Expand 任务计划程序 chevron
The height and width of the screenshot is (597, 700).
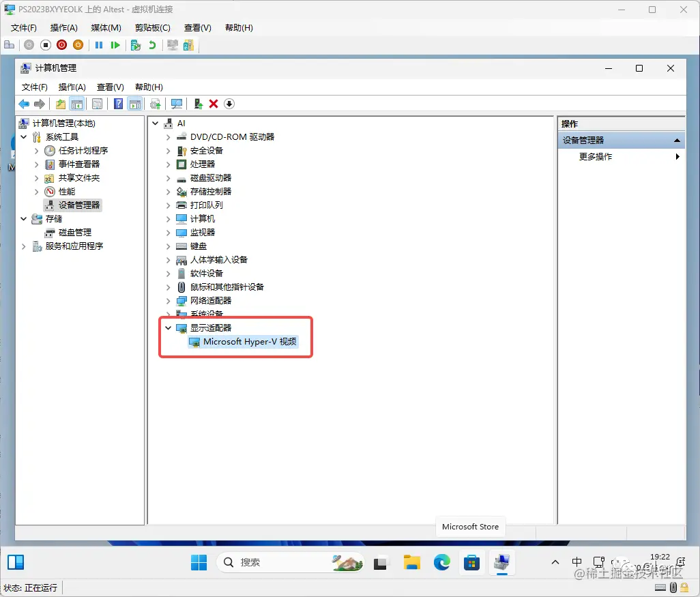click(37, 151)
